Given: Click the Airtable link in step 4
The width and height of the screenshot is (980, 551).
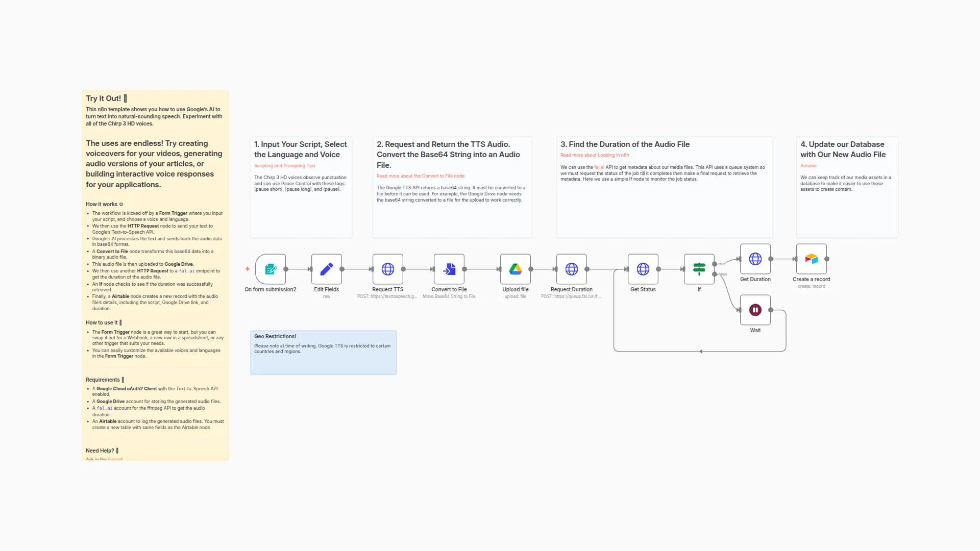Looking at the screenshot, I should 808,166.
